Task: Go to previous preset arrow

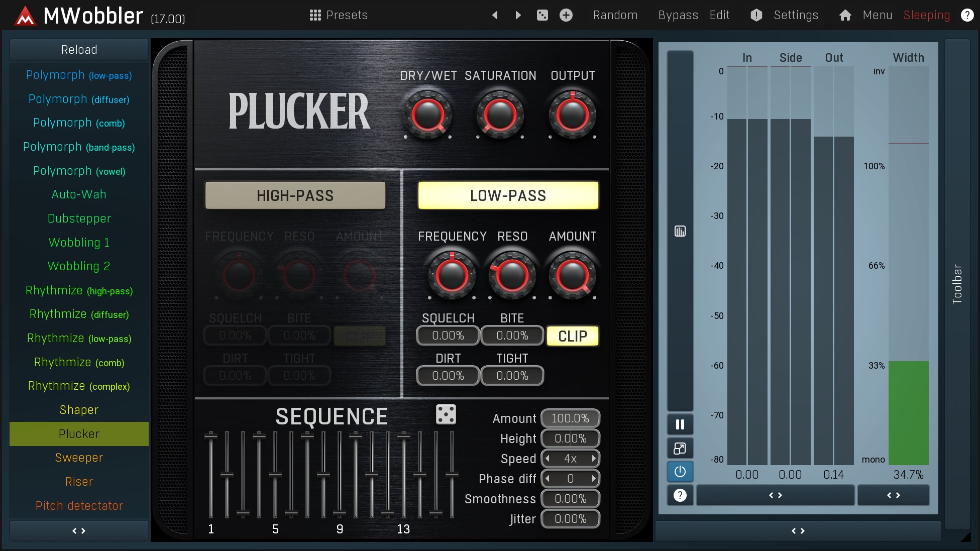Action: [x=495, y=15]
